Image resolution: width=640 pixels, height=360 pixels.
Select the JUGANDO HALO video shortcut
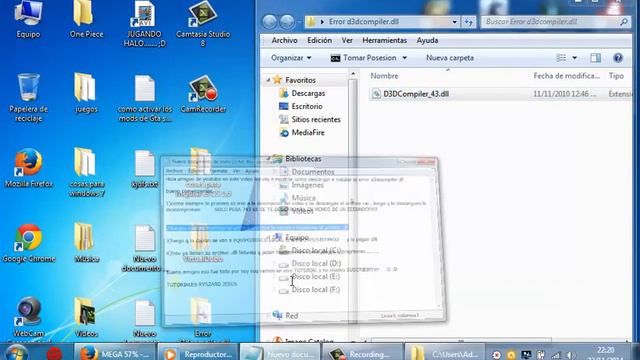point(144,24)
